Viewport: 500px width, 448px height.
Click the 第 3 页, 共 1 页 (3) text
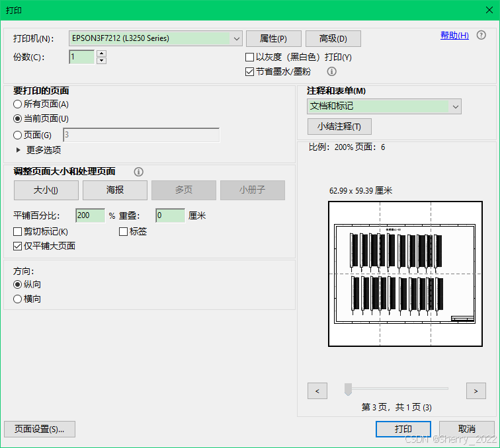396,407
